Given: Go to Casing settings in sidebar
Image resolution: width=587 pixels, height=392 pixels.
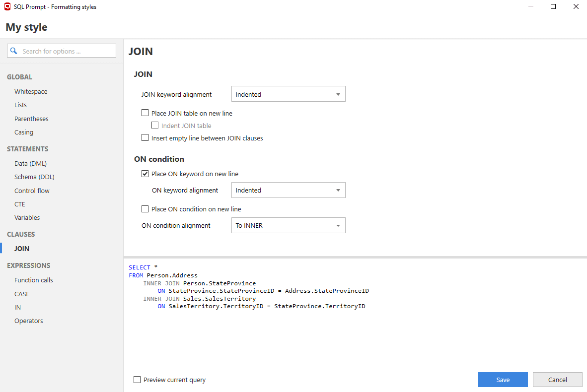Looking at the screenshot, I should coord(24,132).
